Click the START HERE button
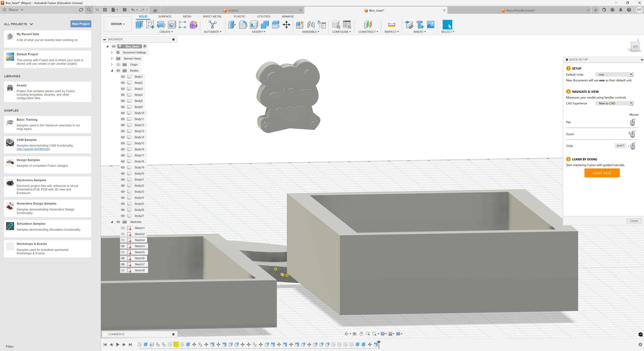This screenshot has height=351, width=644. tap(602, 173)
